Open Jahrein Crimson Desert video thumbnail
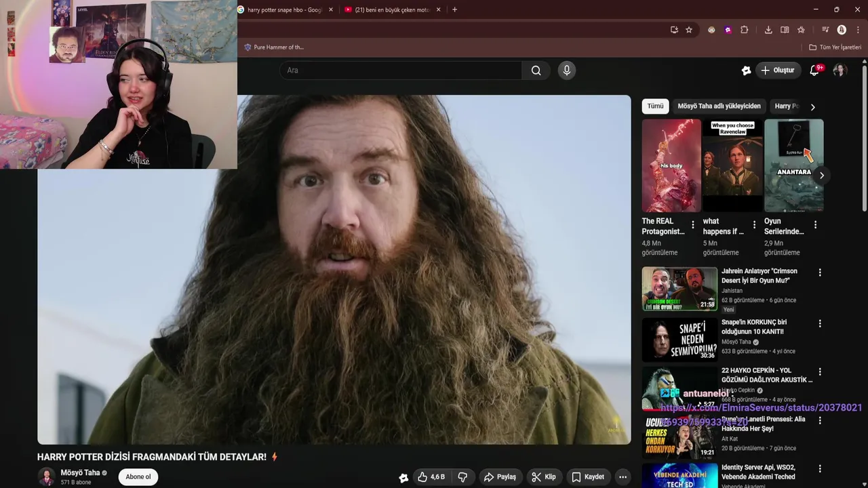Viewport: 868px width, 488px height. pos(679,289)
